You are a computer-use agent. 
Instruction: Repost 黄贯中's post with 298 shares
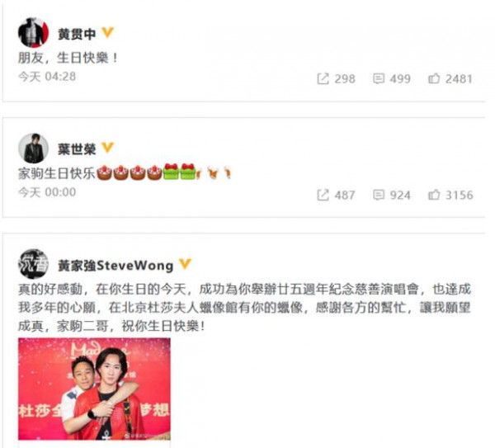(x=336, y=78)
